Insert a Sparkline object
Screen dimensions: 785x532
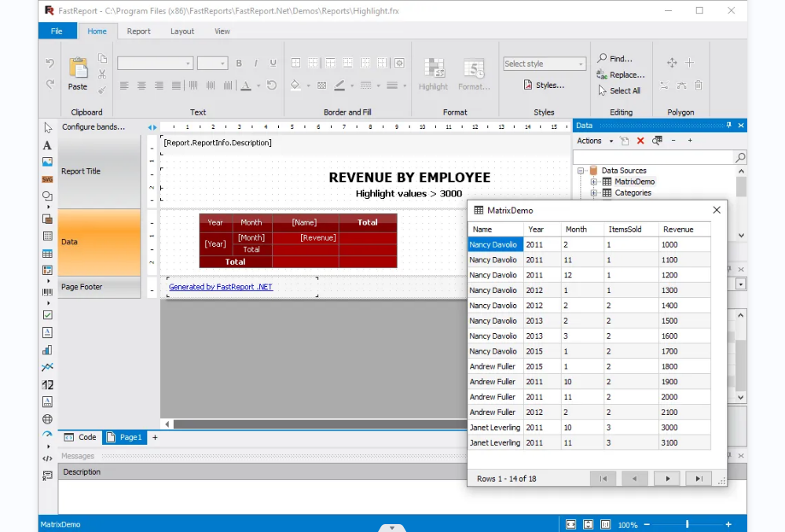pyautogui.click(x=47, y=367)
